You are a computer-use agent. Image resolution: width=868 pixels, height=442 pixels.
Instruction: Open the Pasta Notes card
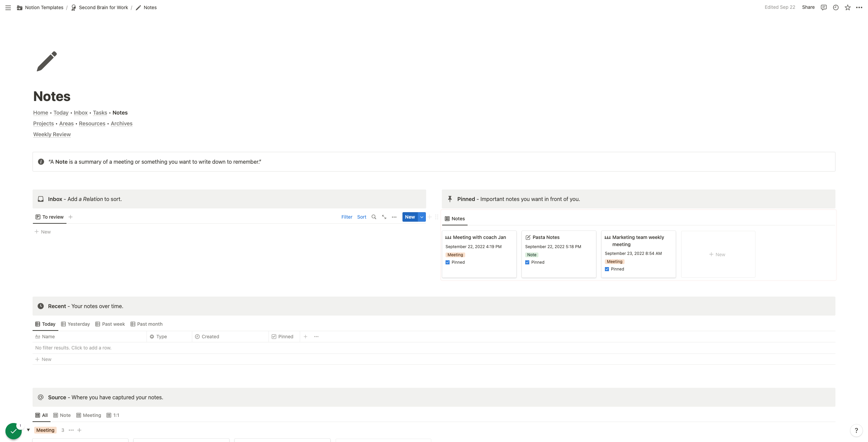(x=559, y=254)
